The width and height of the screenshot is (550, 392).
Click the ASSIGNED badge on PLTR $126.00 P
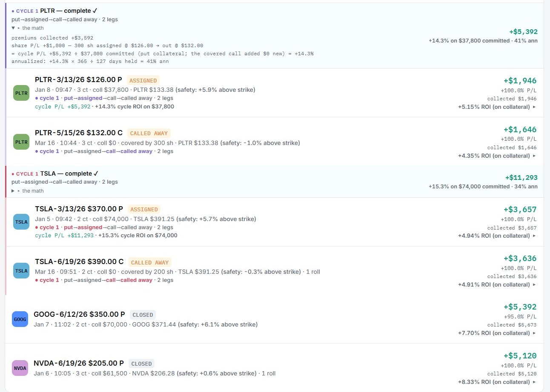143,80
